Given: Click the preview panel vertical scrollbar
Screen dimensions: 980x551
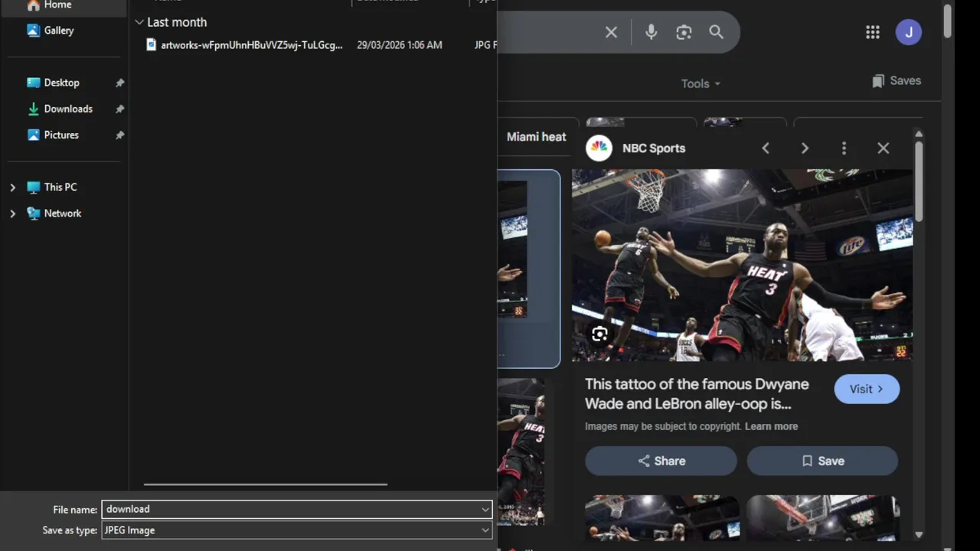Looking at the screenshot, I should pos(919,182).
